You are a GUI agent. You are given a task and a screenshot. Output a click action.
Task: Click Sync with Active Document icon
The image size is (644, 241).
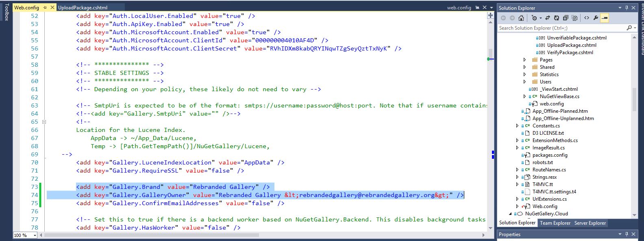click(x=548, y=18)
